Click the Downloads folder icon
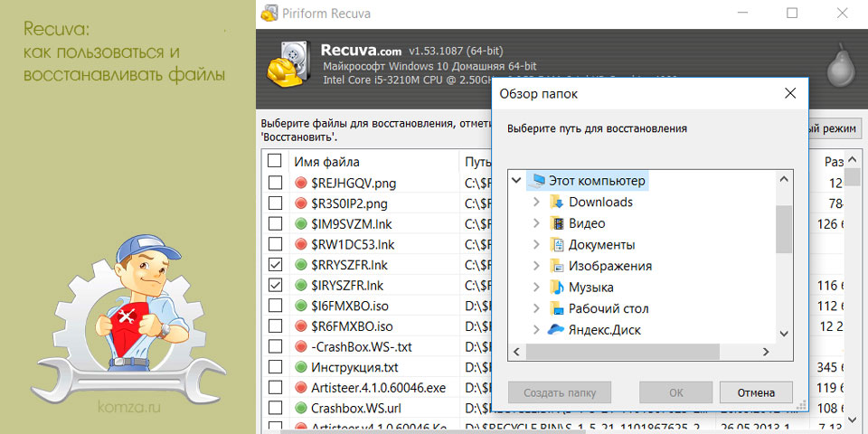Viewport: 868px width, 434px height. (x=557, y=202)
